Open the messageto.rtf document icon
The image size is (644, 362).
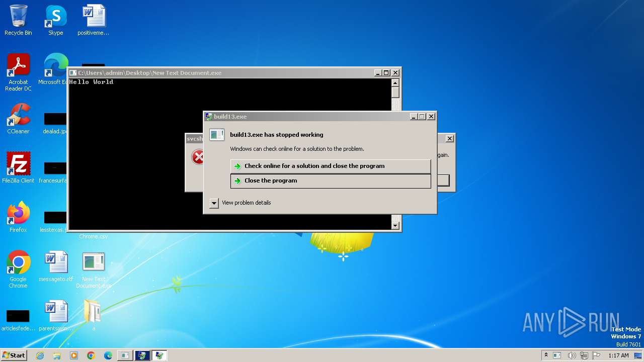click(56, 266)
